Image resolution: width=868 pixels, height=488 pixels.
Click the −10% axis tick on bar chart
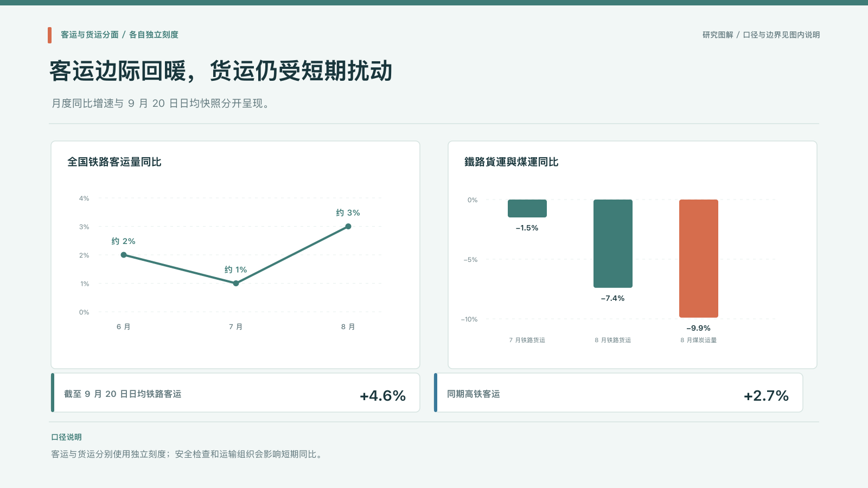(469, 319)
